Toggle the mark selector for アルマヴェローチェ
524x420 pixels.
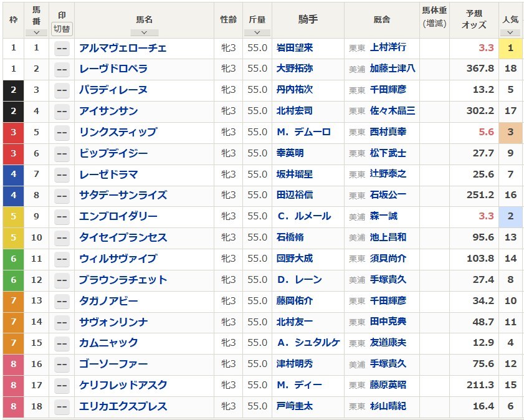tap(62, 49)
